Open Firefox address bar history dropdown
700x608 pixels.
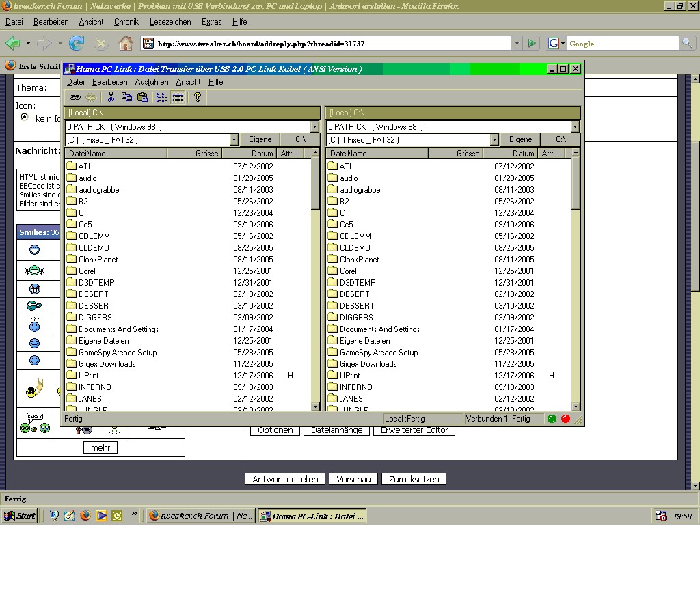tap(517, 43)
